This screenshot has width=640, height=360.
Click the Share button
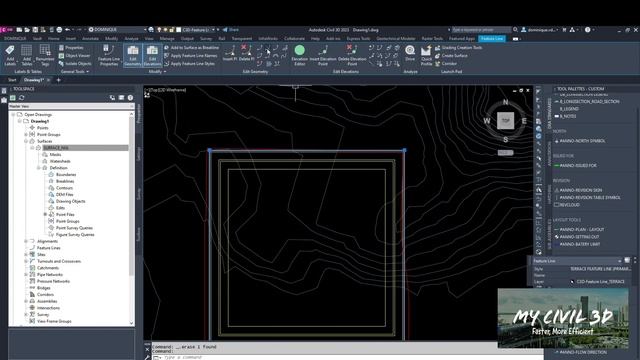pos(231,30)
